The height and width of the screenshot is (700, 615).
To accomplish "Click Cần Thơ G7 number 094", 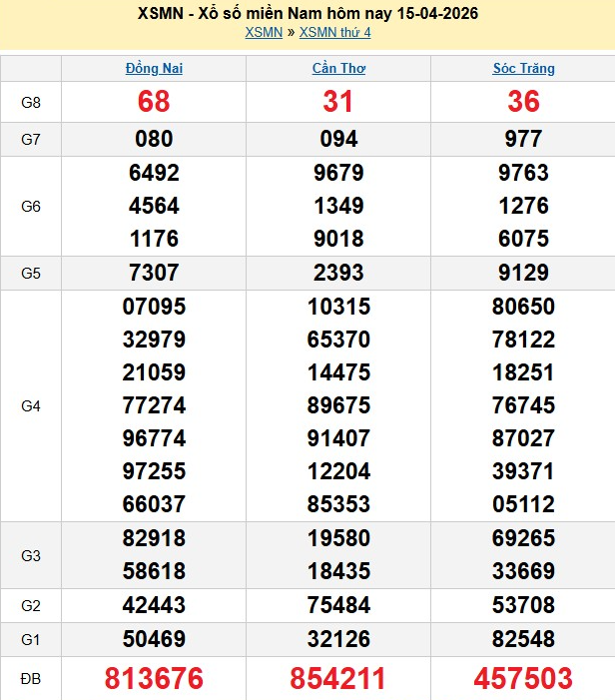I will click(x=338, y=139).
